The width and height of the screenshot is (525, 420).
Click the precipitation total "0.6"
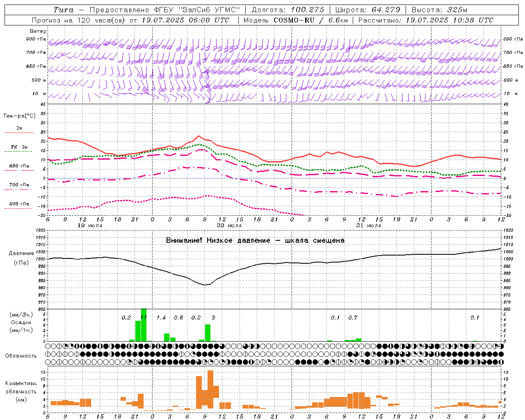[x=178, y=318]
